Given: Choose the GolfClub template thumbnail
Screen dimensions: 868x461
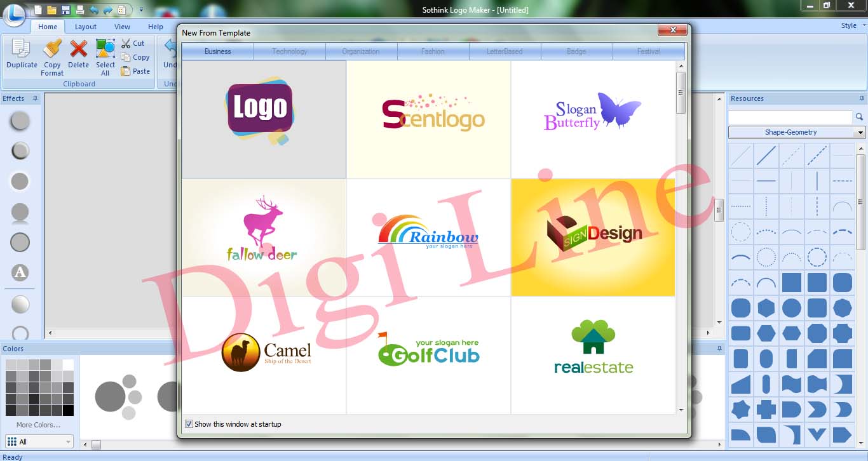Looking at the screenshot, I should pos(428,356).
